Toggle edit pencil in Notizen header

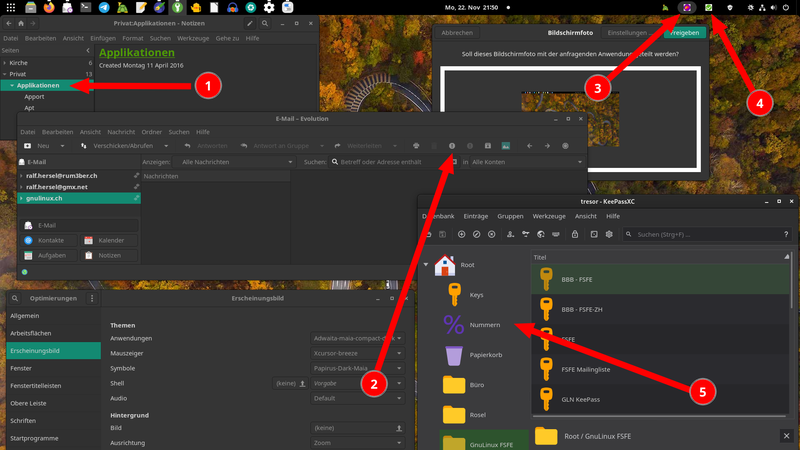click(x=249, y=23)
